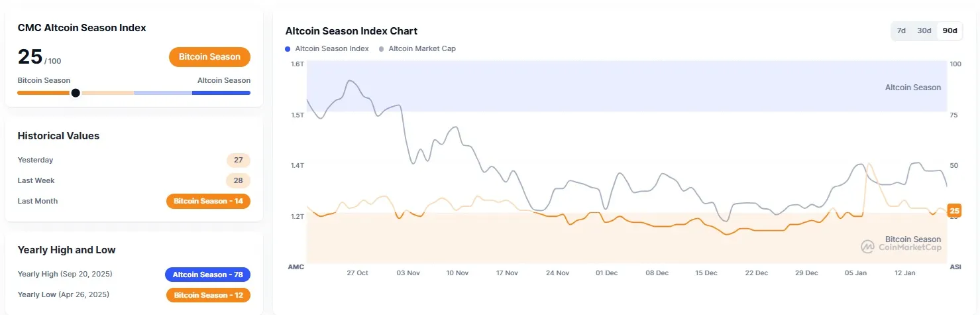Image resolution: width=980 pixels, height=315 pixels.
Task: Click the Bitcoin Season - 12 yearly low badge
Action: point(208,295)
